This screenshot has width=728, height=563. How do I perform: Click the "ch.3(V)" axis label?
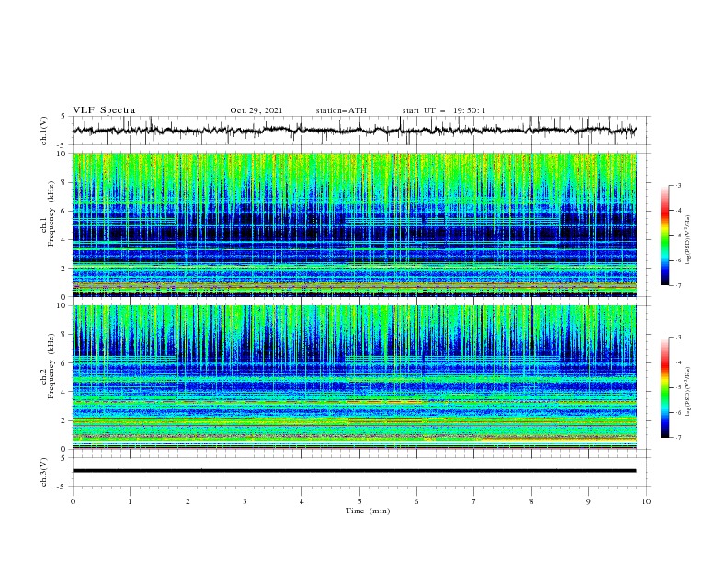coord(44,472)
